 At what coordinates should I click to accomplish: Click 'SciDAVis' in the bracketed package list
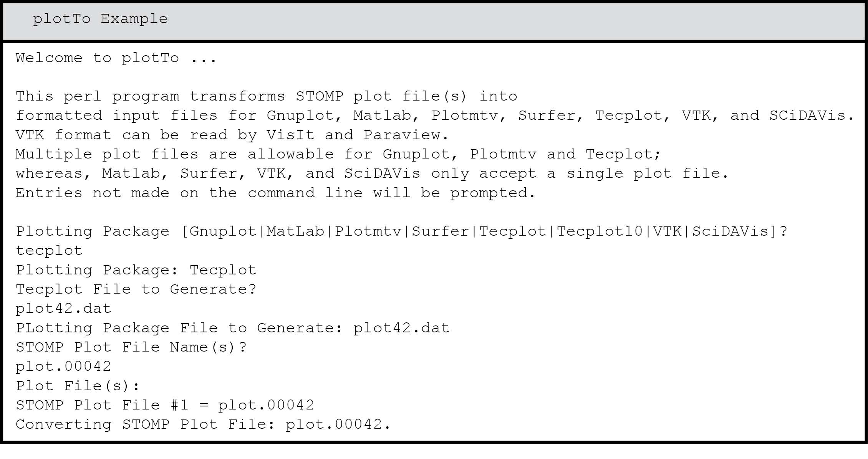click(x=731, y=231)
